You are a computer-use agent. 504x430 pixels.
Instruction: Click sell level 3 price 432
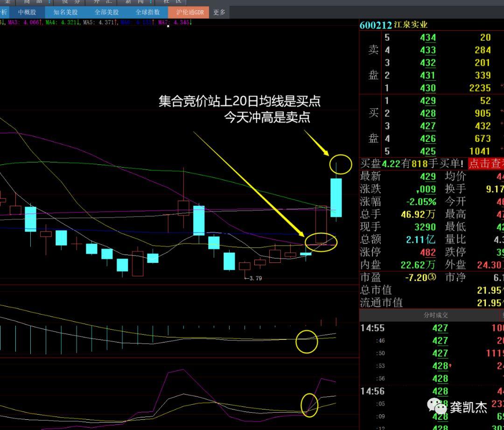coord(428,63)
